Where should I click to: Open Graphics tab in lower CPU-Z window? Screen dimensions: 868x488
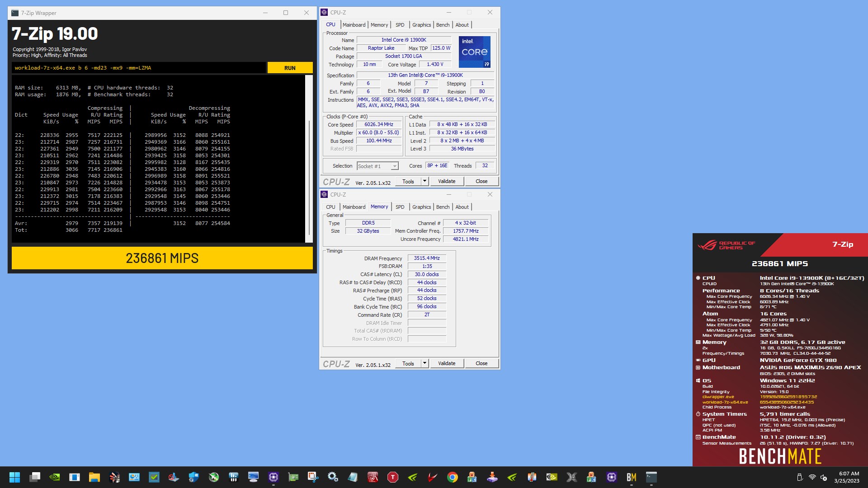[421, 207]
